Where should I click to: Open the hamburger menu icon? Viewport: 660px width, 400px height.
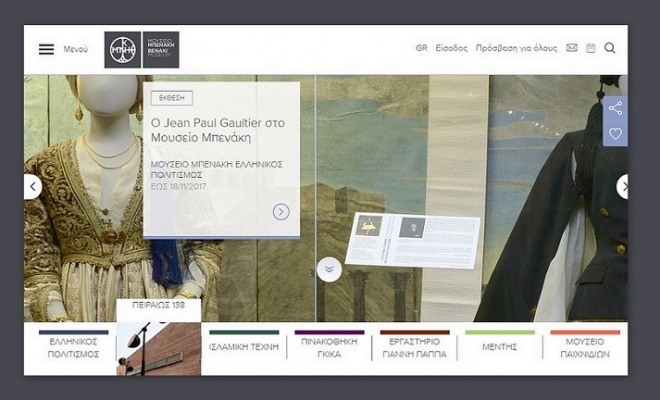(46, 49)
